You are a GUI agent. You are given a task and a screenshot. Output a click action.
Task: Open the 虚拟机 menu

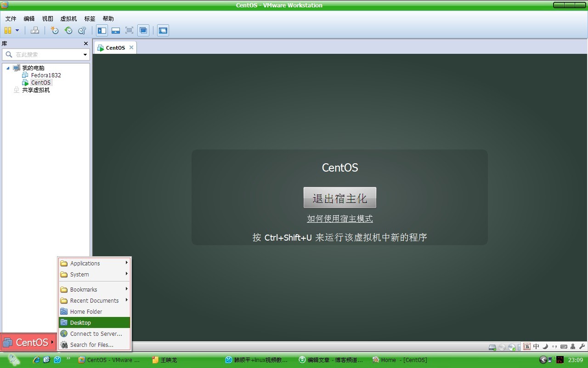click(x=69, y=19)
